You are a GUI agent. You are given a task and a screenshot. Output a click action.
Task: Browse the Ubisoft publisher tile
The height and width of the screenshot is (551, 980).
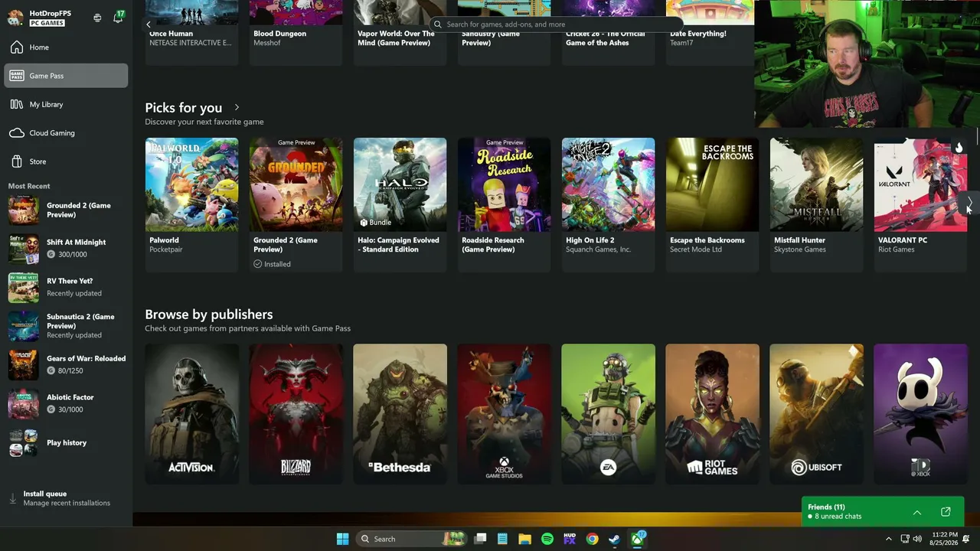[x=817, y=414]
